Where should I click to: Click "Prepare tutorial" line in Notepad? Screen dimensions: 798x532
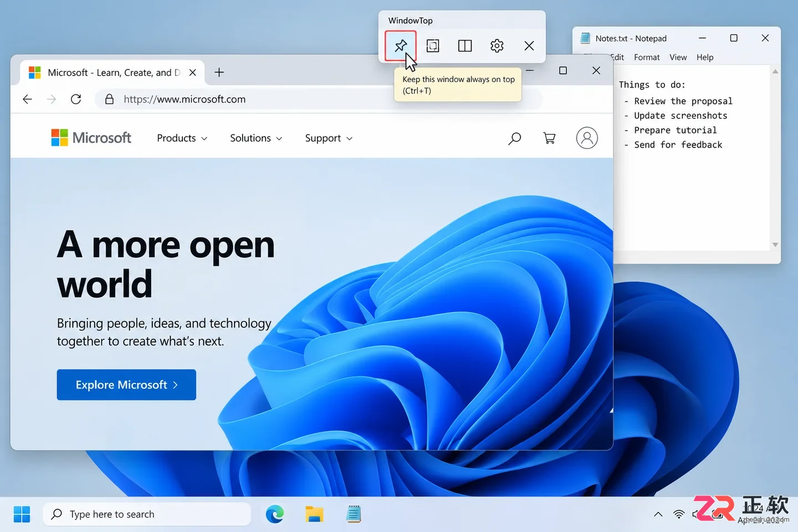(676, 130)
